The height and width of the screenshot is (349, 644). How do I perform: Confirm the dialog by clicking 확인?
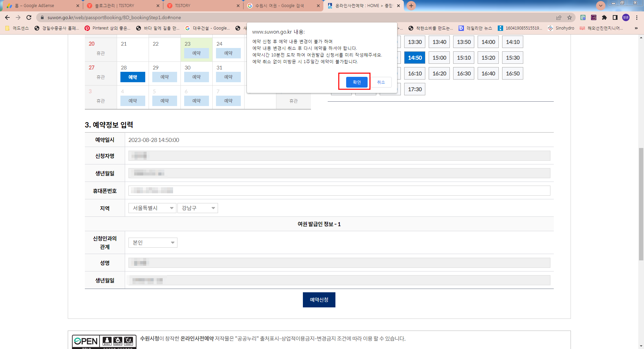tap(356, 82)
